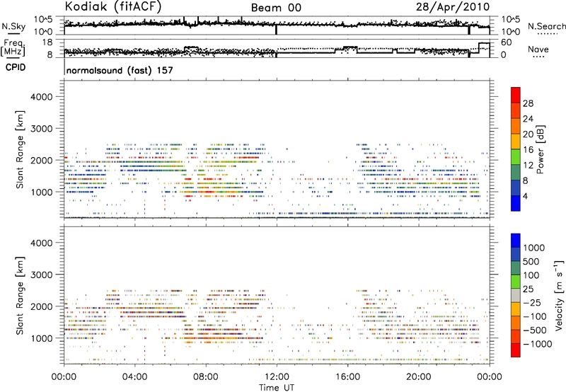
Task: Click the red top segment of Power colorbar
Action: (x=516, y=96)
